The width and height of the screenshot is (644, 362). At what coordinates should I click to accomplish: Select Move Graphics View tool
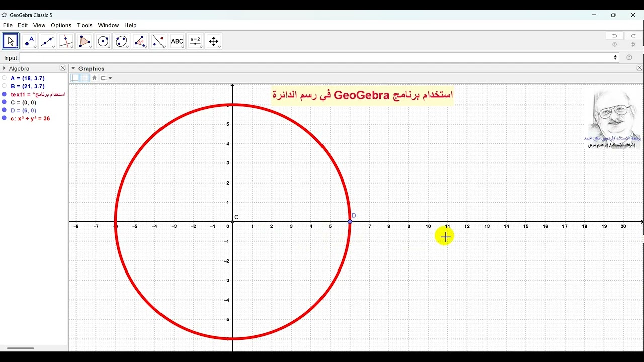pos(214,41)
